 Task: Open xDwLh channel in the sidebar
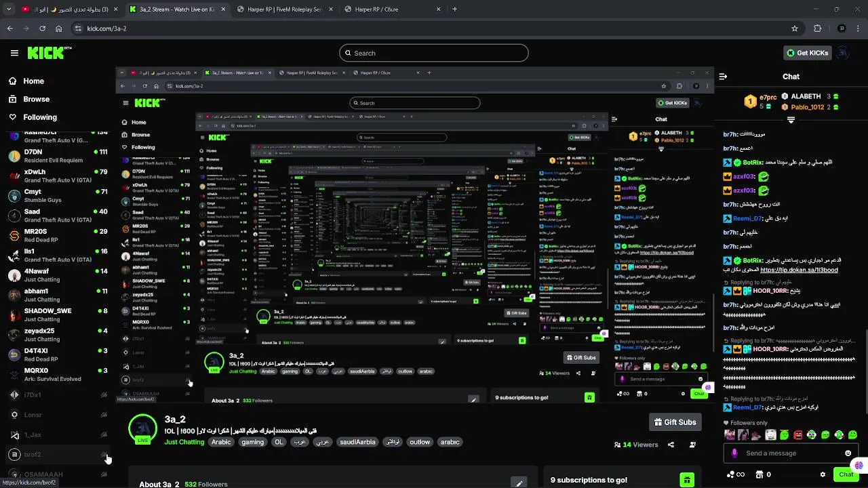pos(57,176)
